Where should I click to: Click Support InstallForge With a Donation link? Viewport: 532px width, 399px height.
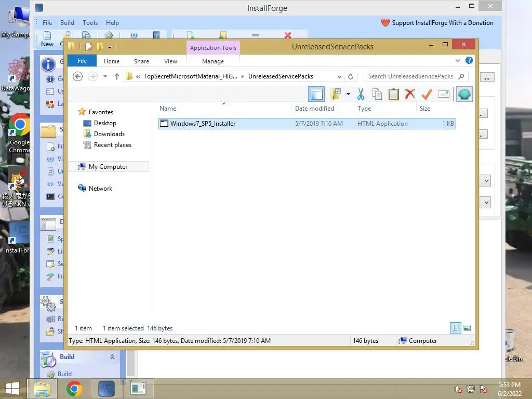point(437,23)
